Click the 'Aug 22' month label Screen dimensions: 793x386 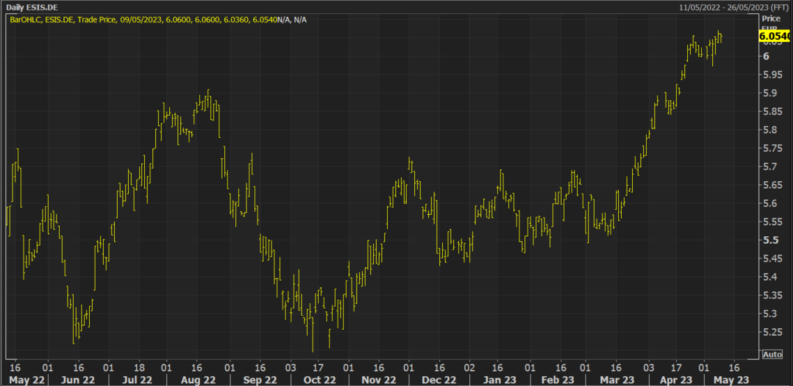pyautogui.click(x=198, y=379)
